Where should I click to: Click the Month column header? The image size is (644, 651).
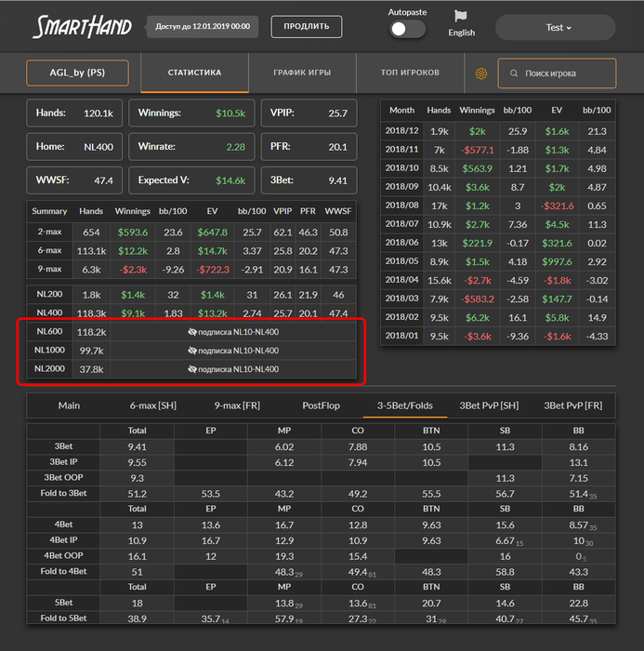(x=401, y=110)
